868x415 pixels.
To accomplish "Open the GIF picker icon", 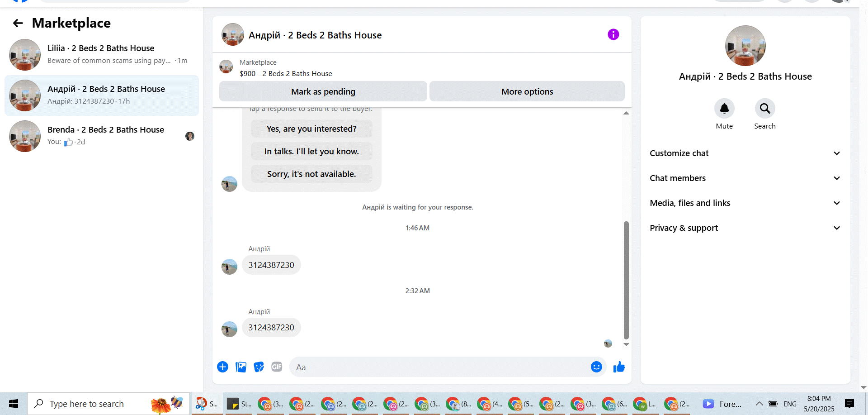I will [x=277, y=367].
